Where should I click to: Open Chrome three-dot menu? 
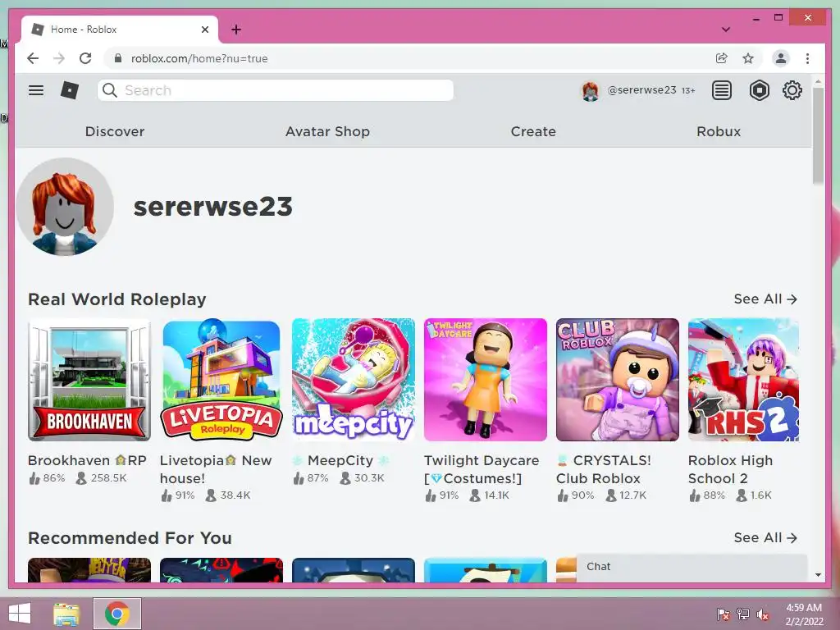(807, 58)
